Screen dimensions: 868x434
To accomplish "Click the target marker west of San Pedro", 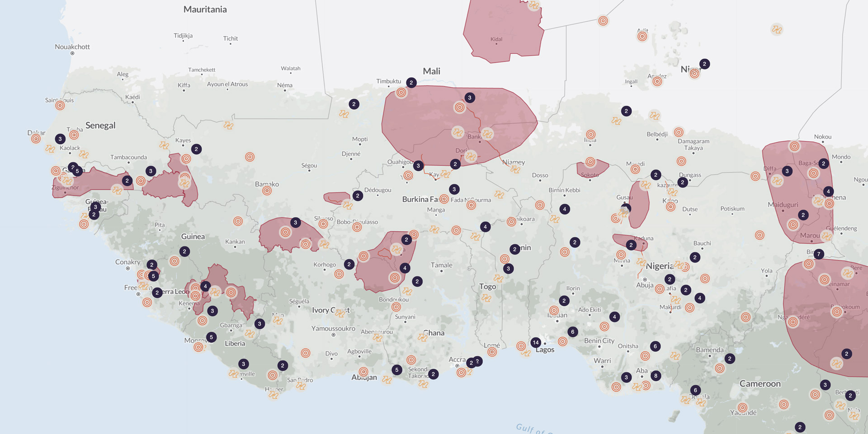I will (273, 375).
